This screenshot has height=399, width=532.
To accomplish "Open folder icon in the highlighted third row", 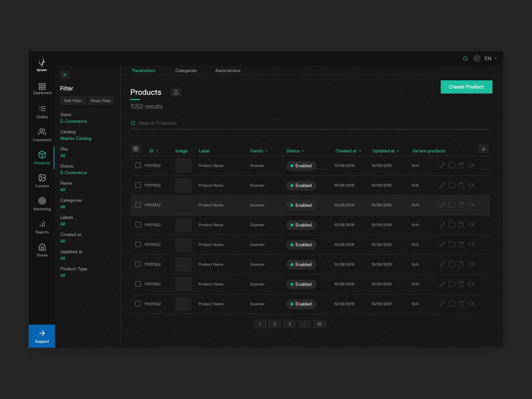I will pyautogui.click(x=452, y=205).
